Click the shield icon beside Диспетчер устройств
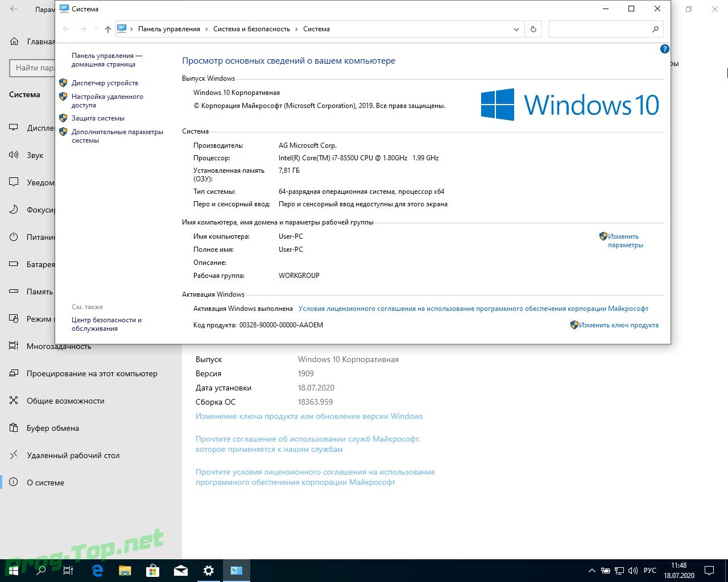The image size is (728, 582). point(63,83)
